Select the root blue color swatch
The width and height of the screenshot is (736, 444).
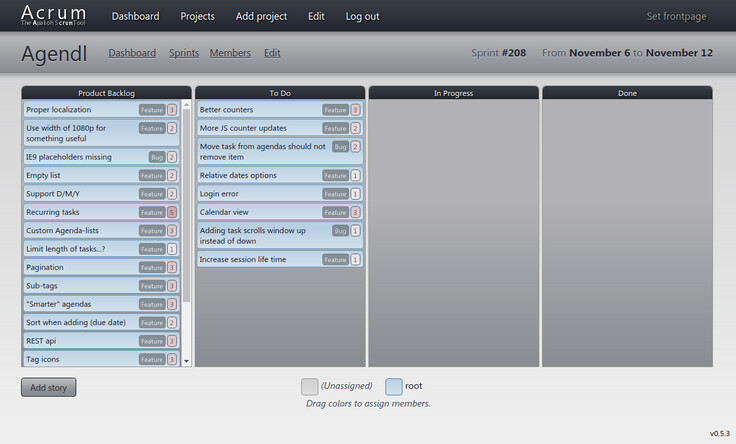point(394,386)
